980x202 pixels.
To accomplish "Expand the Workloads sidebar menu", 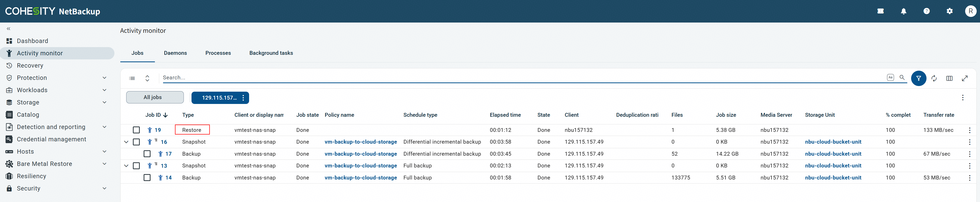I will (x=104, y=90).
